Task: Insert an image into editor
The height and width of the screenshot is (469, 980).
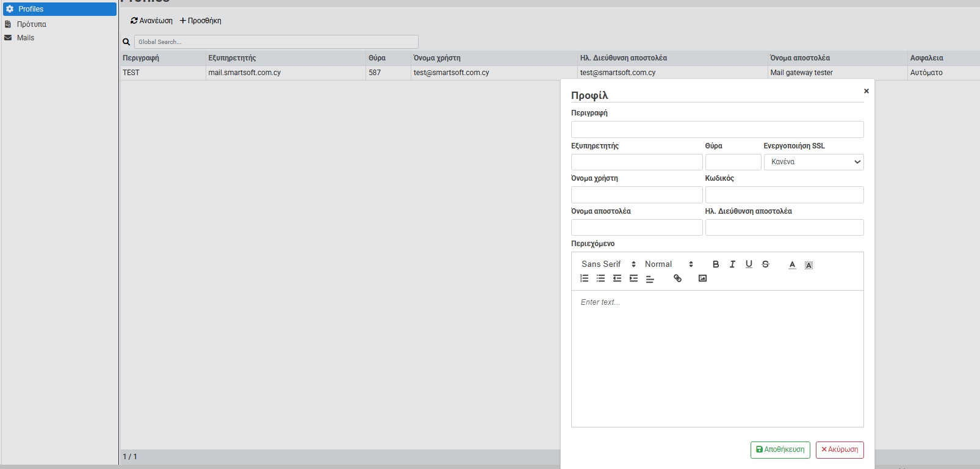Action: click(702, 278)
